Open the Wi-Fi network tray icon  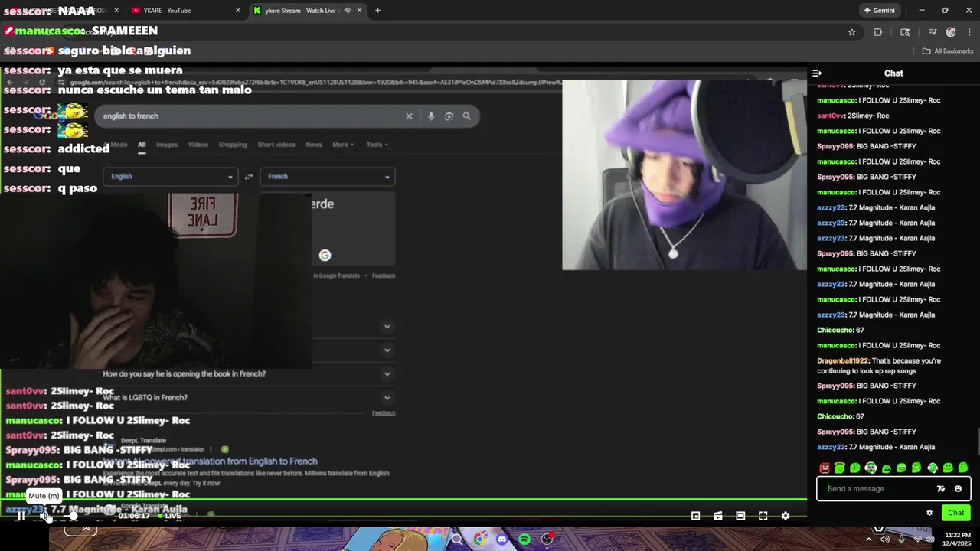click(x=917, y=540)
